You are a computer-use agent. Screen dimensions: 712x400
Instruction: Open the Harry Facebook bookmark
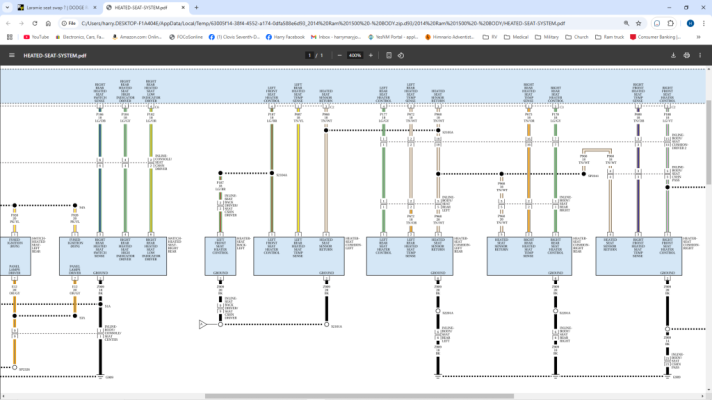pos(285,37)
